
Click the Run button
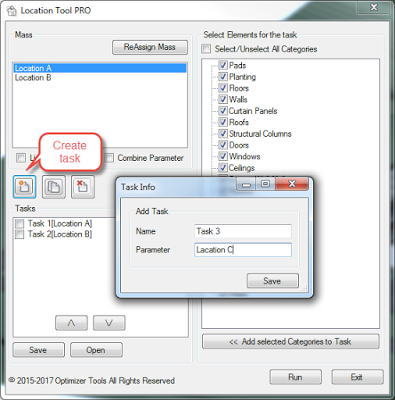tap(296, 377)
